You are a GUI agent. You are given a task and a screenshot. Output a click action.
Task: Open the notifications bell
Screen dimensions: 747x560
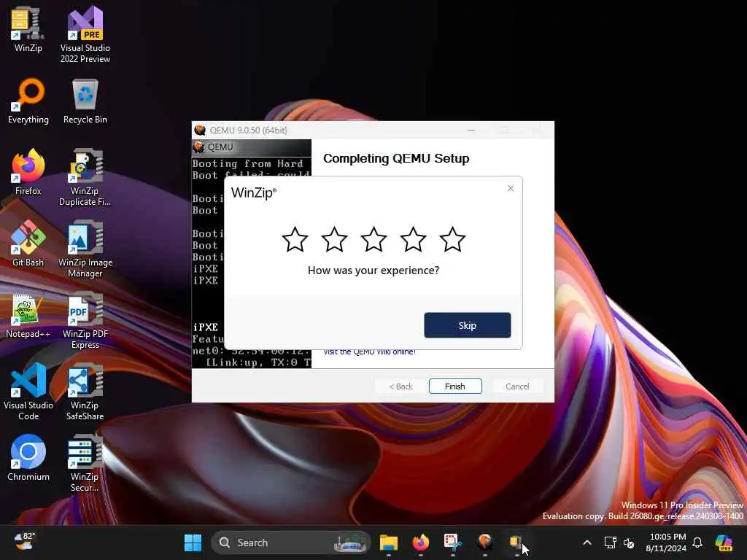[x=697, y=542]
